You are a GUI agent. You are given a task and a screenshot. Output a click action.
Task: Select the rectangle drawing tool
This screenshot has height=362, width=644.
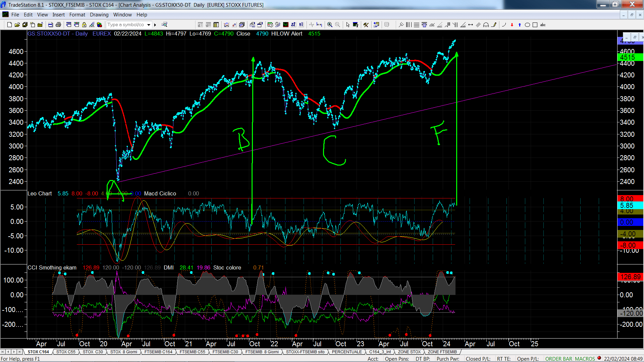[535, 24]
